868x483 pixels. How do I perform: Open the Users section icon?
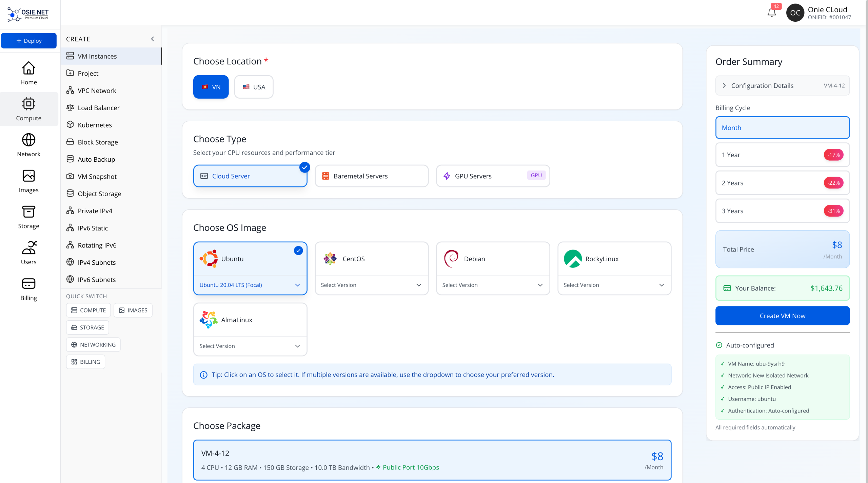[28, 253]
